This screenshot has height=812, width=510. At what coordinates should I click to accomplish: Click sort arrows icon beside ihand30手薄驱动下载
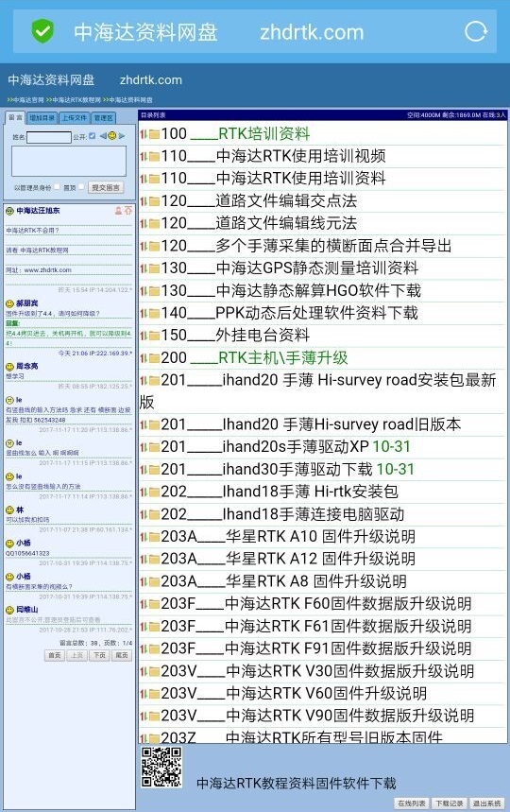click(x=144, y=470)
